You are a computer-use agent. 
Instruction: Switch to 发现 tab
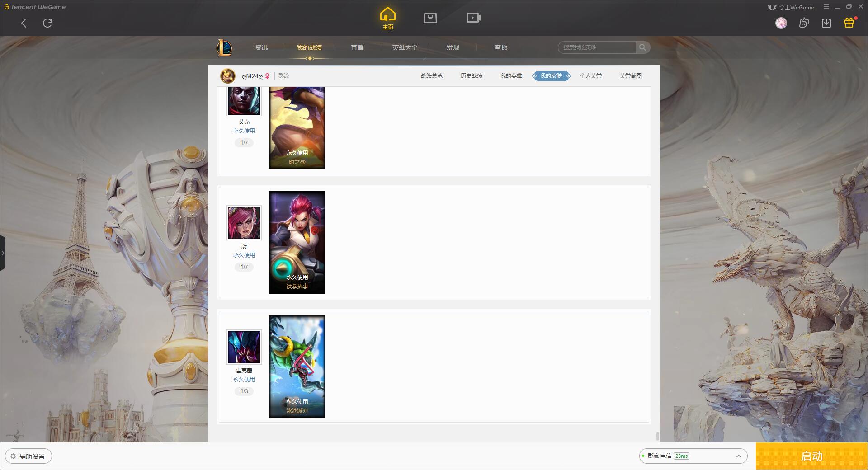click(453, 47)
